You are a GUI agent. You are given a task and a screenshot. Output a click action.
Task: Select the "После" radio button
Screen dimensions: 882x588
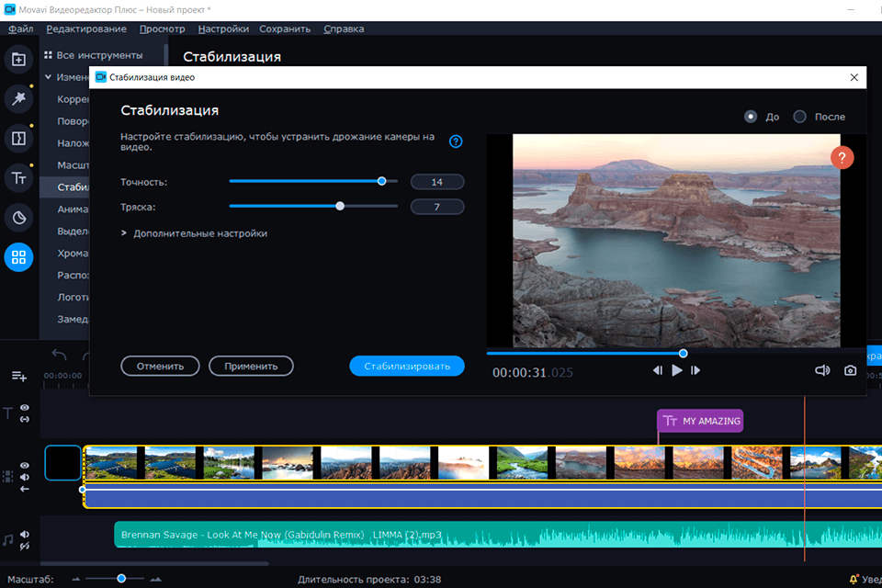coord(799,117)
